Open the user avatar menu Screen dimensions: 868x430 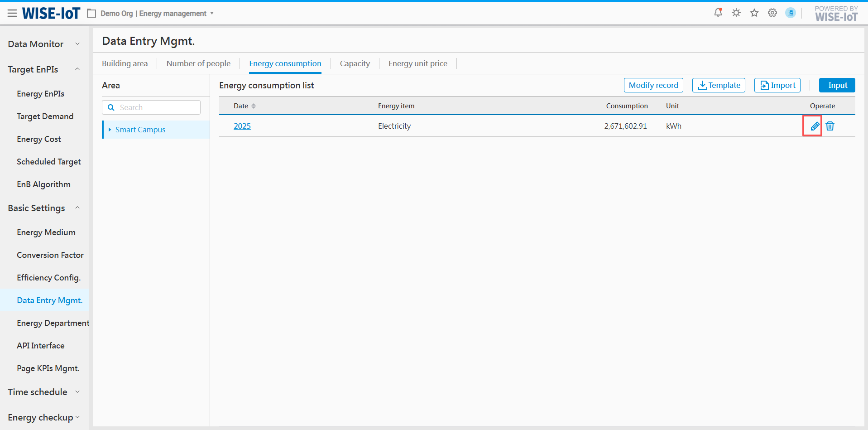pos(791,13)
